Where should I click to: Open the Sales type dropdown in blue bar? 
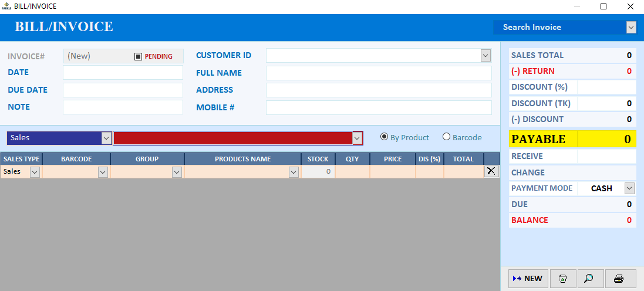tap(106, 138)
